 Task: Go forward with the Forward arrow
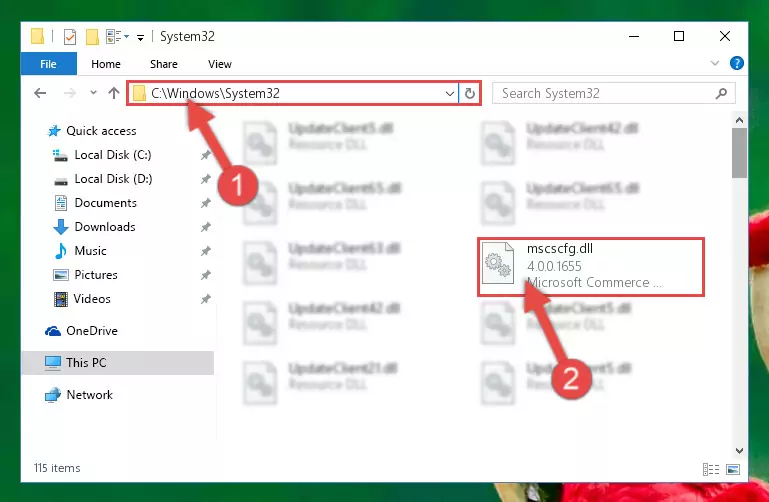(70, 93)
